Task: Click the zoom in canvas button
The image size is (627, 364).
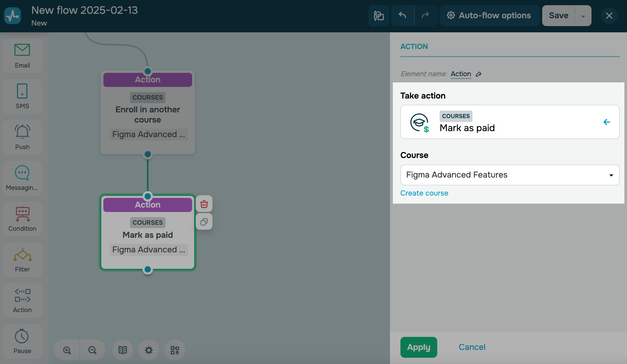Action: click(67, 350)
